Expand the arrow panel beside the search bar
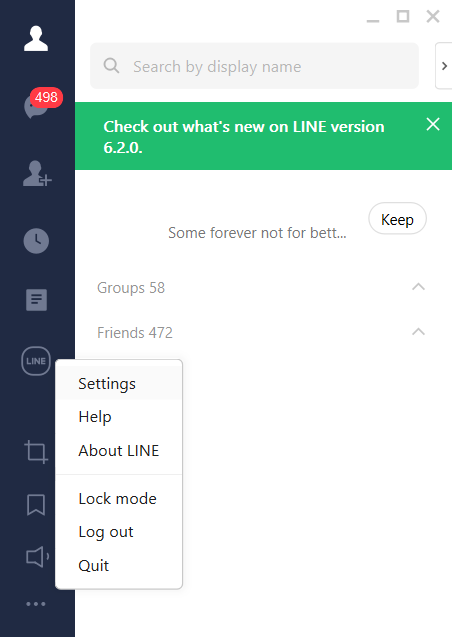Viewport: 452px width, 637px height. [444, 66]
